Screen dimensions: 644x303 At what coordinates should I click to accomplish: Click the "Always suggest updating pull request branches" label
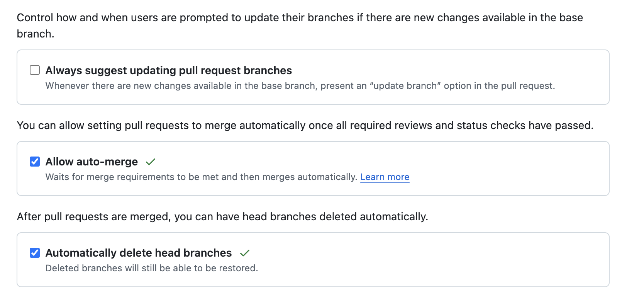click(168, 70)
